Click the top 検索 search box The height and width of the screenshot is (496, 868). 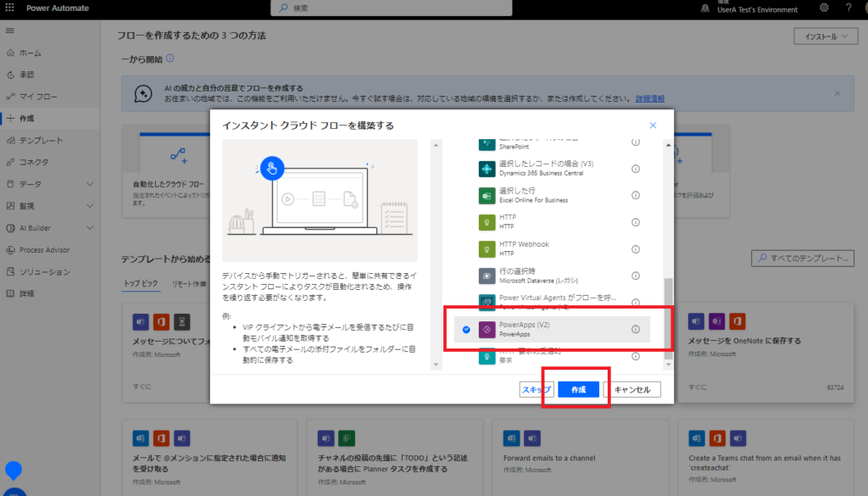(392, 8)
